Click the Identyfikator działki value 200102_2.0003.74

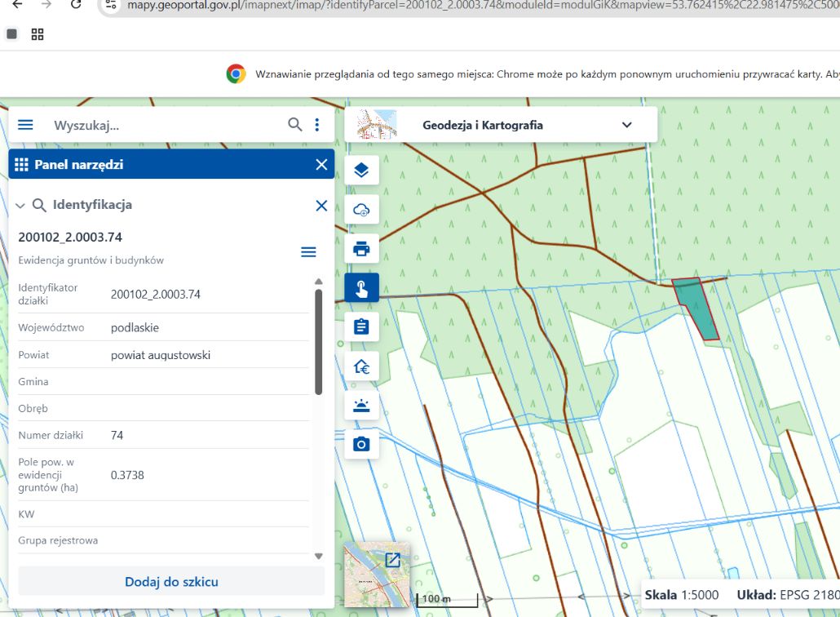tap(155, 295)
